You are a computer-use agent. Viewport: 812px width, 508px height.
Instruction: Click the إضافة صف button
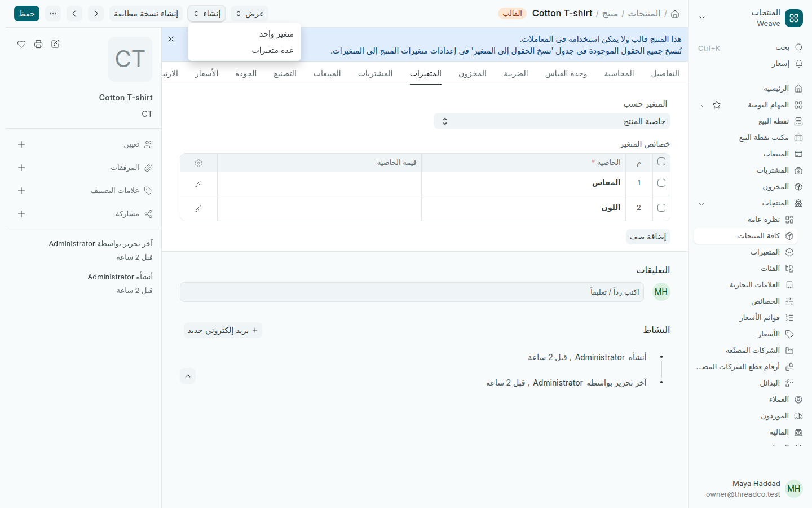(x=648, y=237)
